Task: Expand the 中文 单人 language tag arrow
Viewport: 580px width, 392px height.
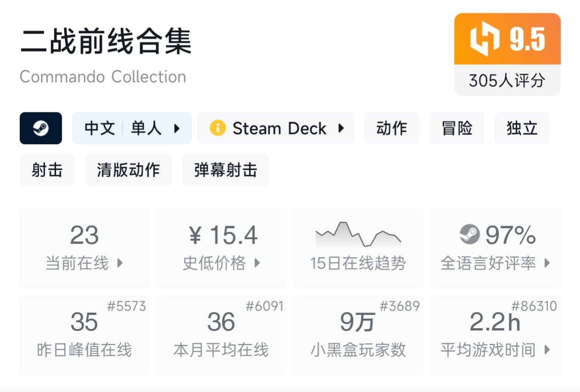Action: [x=177, y=129]
